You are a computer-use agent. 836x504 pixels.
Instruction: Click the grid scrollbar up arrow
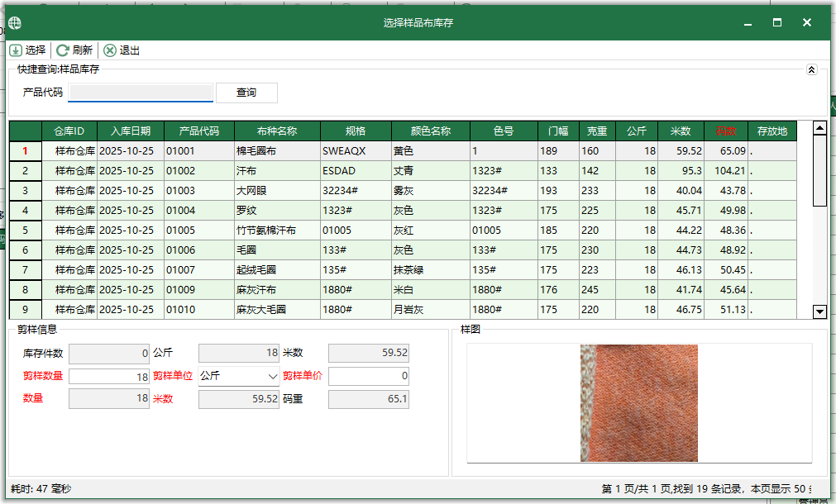pos(819,127)
